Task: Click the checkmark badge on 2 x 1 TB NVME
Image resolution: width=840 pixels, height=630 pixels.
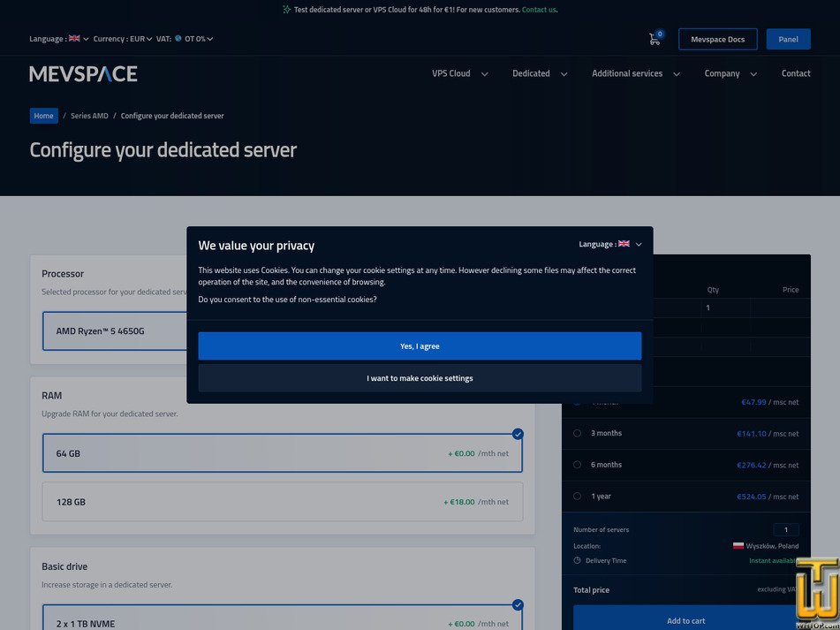Action: (518, 605)
